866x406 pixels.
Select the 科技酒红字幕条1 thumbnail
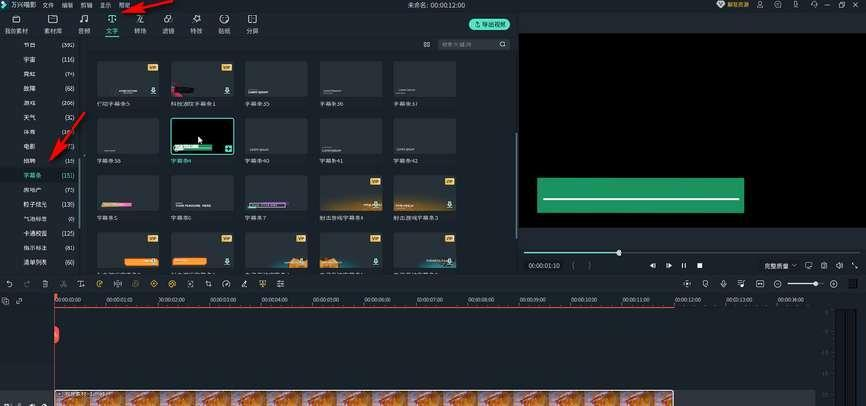tap(202, 79)
